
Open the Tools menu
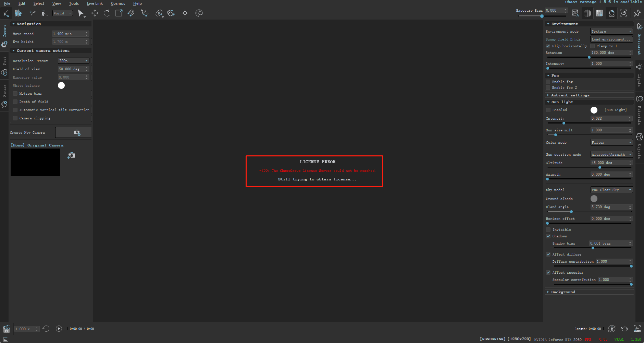tap(74, 3)
